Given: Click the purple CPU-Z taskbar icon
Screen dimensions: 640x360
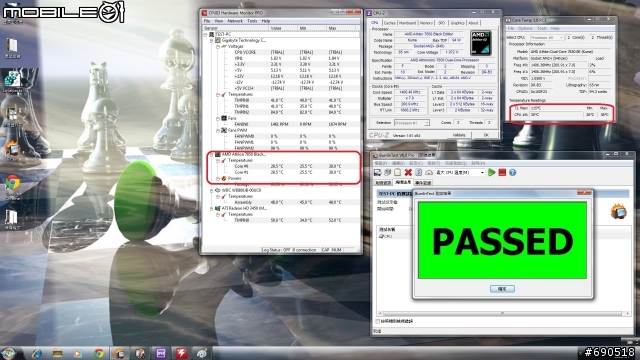Looking at the screenshot, I should [161, 353].
